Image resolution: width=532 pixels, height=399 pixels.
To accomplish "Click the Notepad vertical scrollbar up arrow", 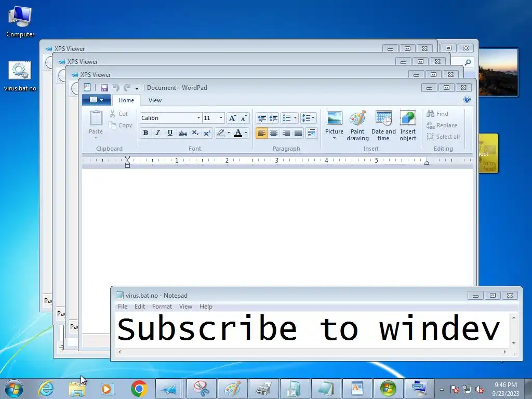I will (514, 317).
